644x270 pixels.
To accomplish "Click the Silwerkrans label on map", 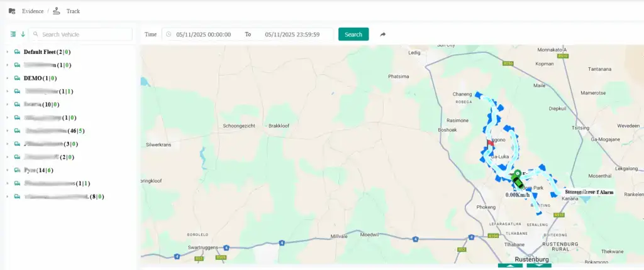I will tap(158, 145).
